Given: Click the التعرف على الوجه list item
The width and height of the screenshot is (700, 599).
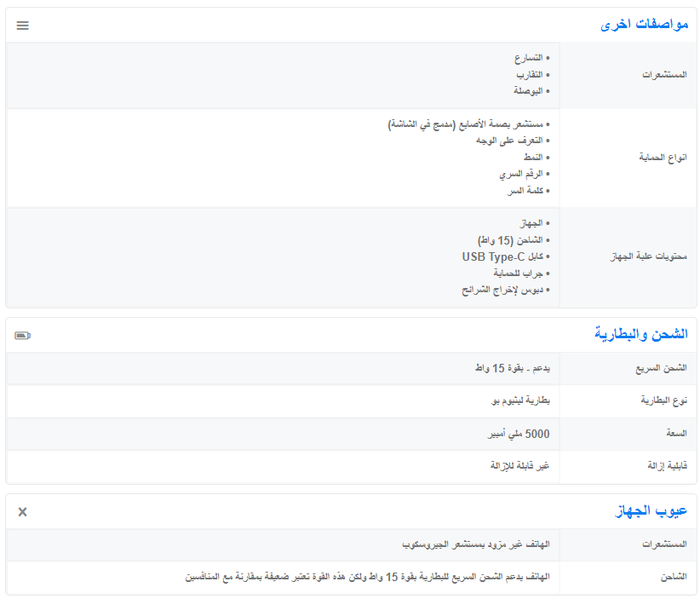Looking at the screenshot, I should pyautogui.click(x=513, y=141).
